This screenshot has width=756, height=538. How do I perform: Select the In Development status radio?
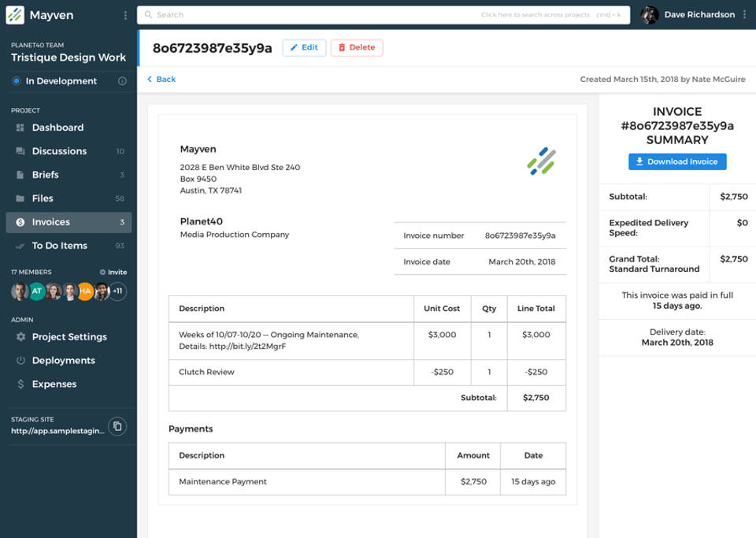[x=16, y=81]
